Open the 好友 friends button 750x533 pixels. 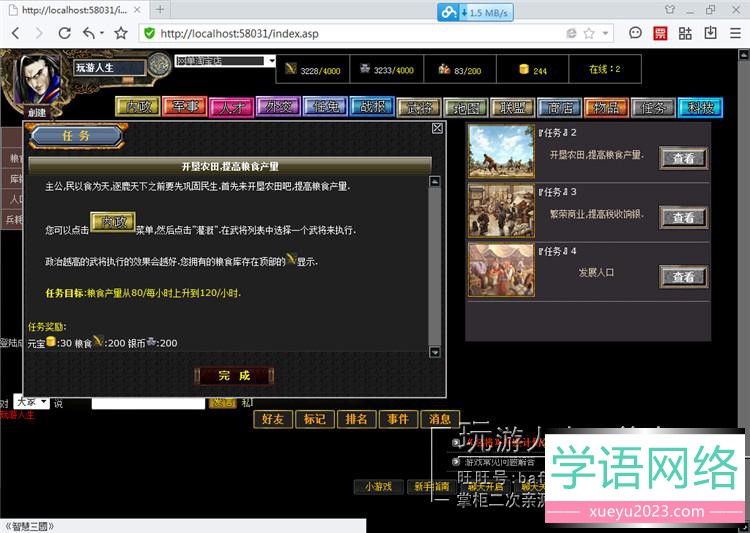[271, 419]
